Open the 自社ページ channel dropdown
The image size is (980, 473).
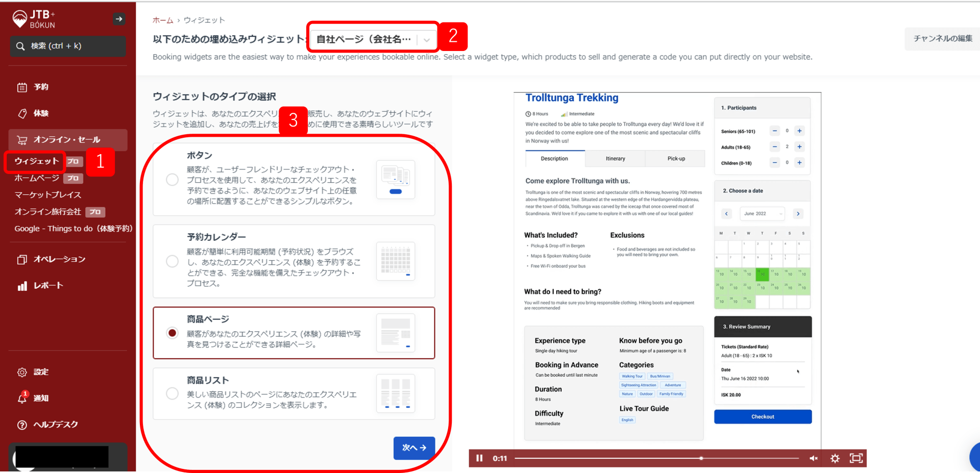(373, 39)
